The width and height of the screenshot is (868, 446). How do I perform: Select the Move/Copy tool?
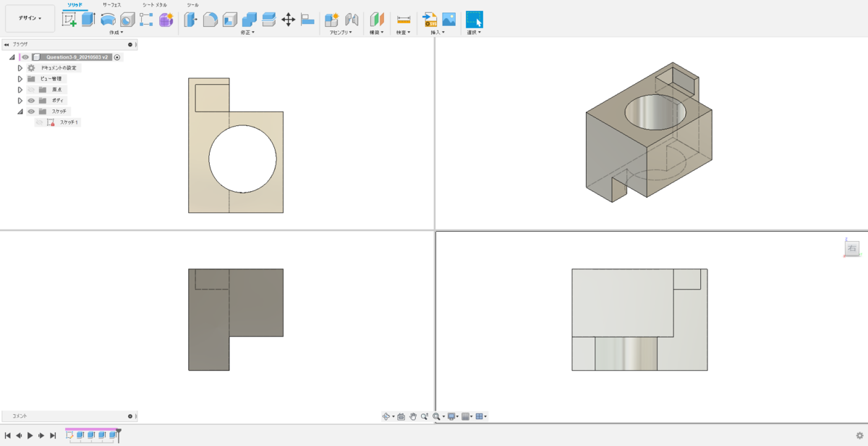288,20
